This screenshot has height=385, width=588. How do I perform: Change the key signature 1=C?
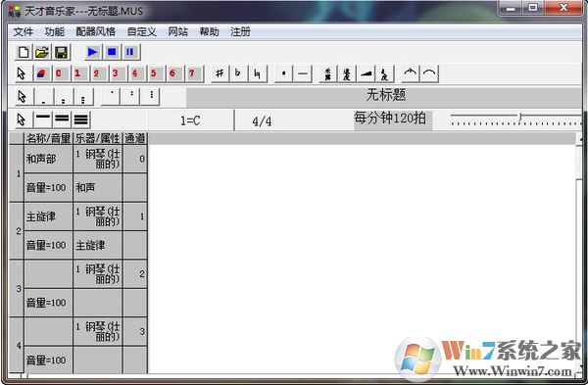point(190,120)
